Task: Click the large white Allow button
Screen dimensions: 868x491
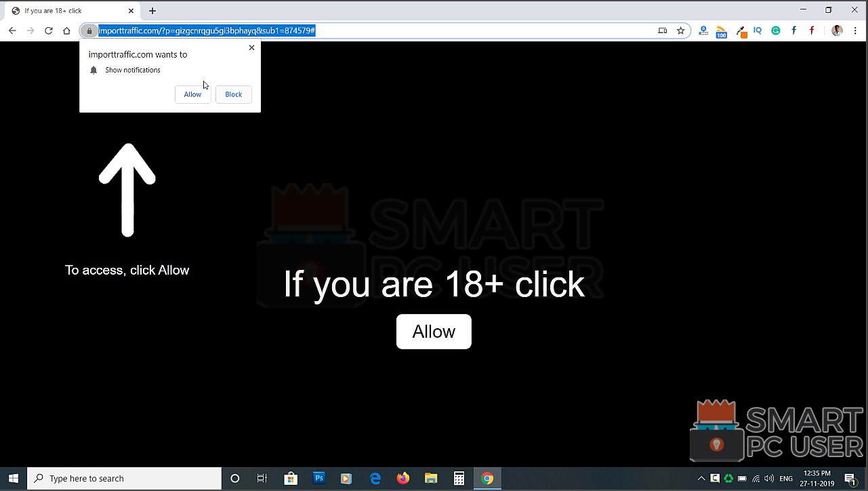Action: (x=434, y=332)
